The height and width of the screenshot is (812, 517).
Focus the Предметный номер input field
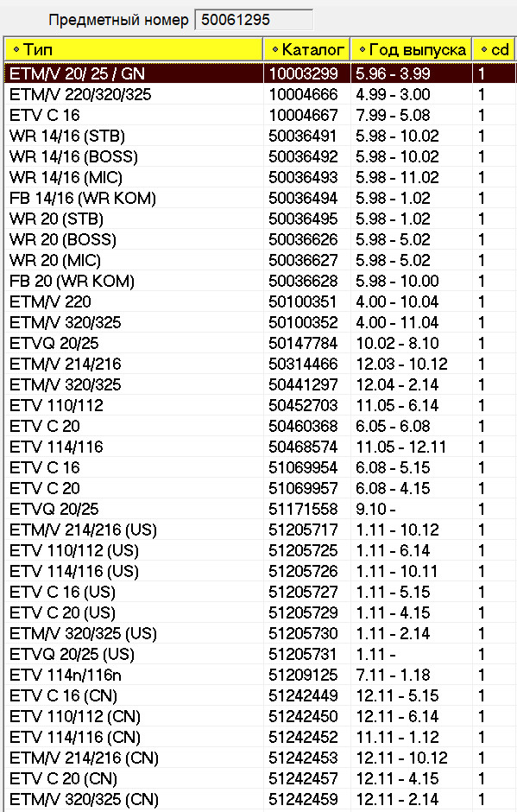pyautogui.click(x=254, y=20)
